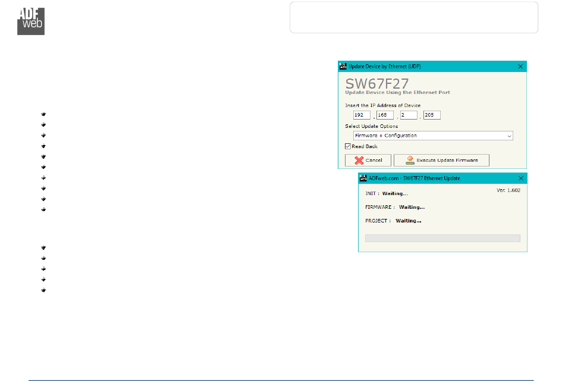Click Execute Update Firmware
The height and width of the screenshot is (392, 565).
441,161
